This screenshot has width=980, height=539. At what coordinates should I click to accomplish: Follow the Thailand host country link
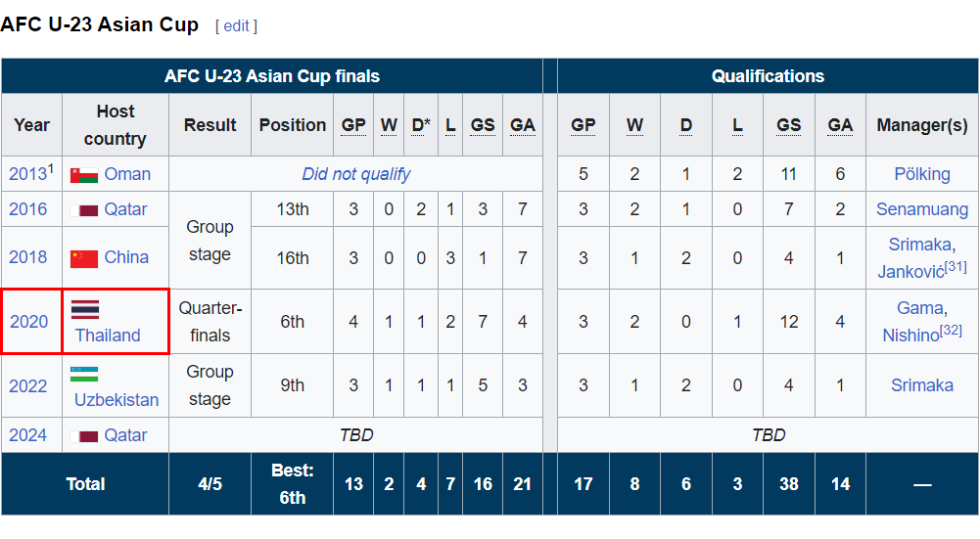pos(108,336)
